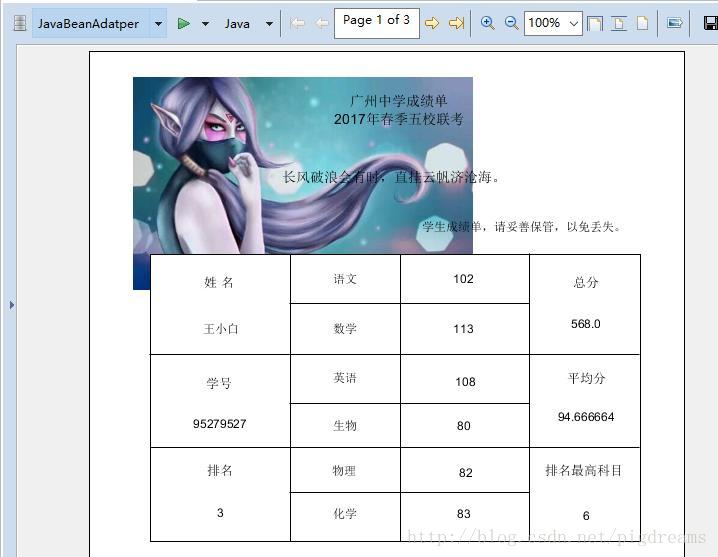Click the total value 568.0
Image resolution: width=718 pixels, height=557 pixels.
(586, 324)
